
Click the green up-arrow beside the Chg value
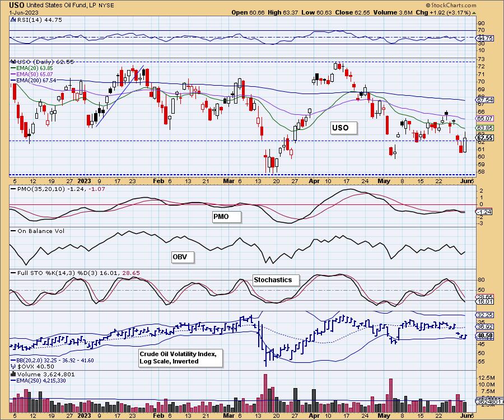(x=474, y=13)
